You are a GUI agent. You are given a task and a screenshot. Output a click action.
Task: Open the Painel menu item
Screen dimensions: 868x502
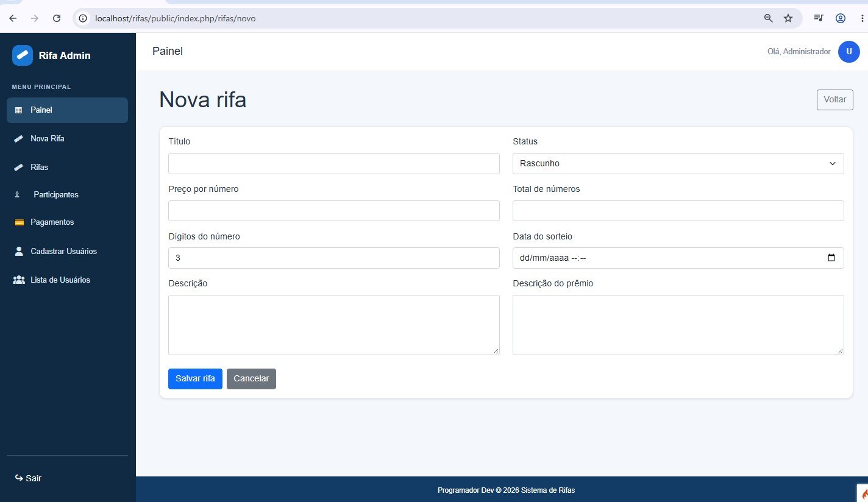tap(67, 110)
